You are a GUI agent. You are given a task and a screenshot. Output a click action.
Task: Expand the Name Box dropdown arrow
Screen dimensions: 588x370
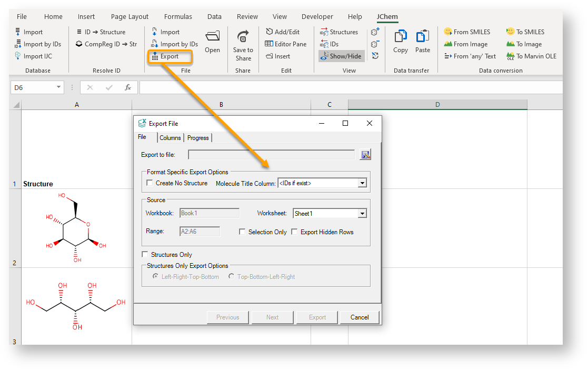pyautogui.click(x=58, y=88)
